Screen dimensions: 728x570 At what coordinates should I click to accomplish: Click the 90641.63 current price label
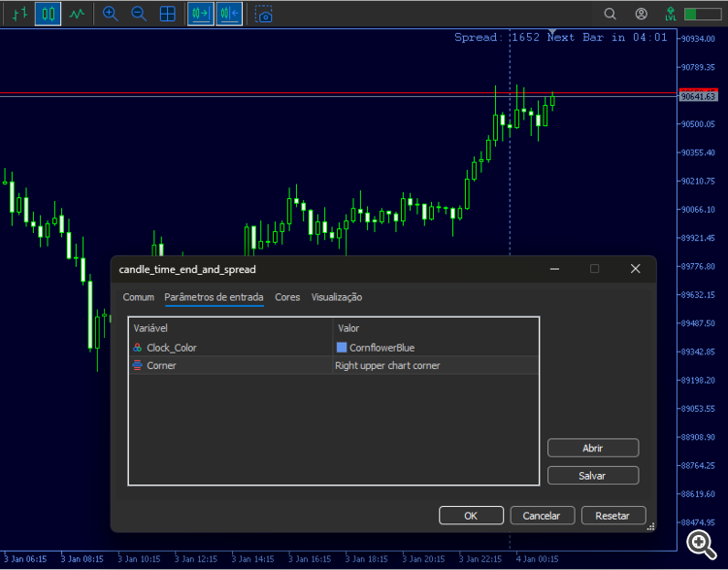click(698, 97)
